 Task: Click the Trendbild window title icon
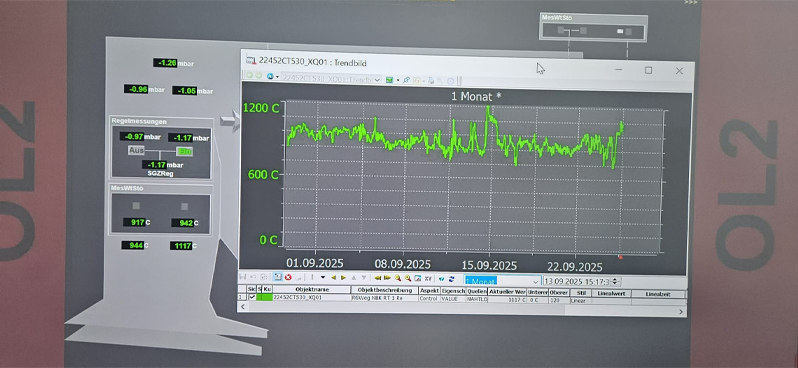click(x=251, y=60)
